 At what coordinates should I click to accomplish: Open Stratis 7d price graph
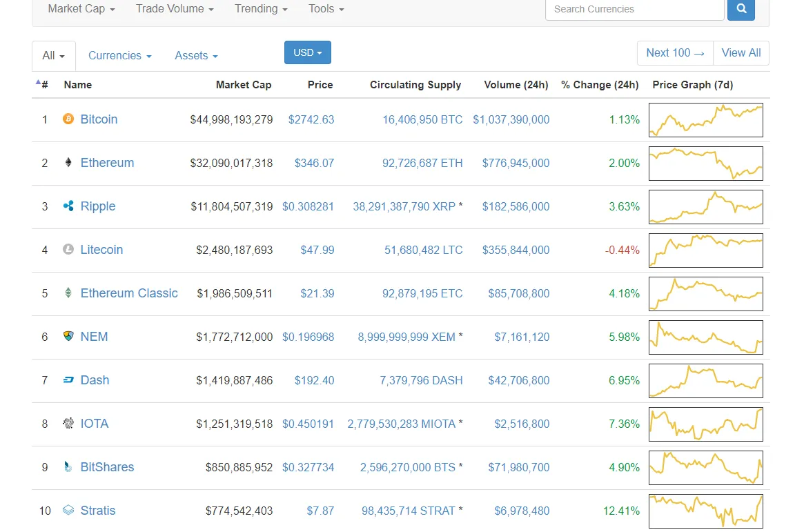point(705,511)
